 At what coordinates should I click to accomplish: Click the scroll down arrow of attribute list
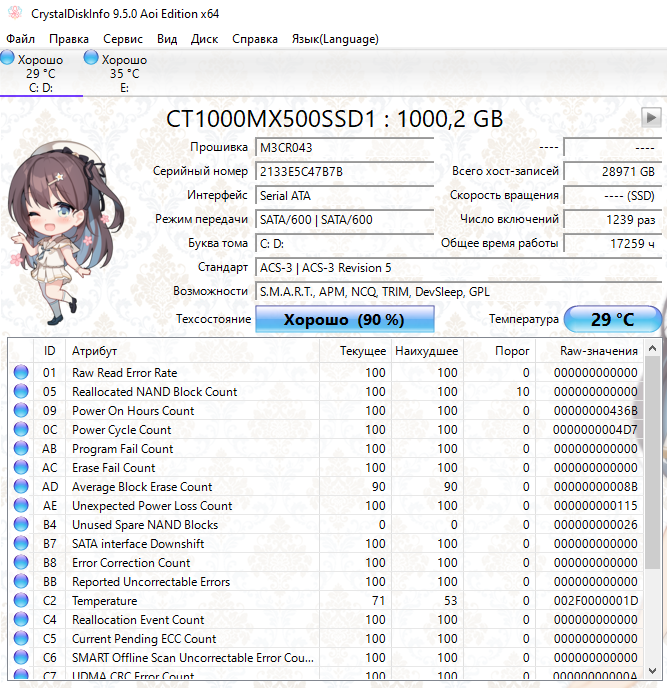coord(652,670)
